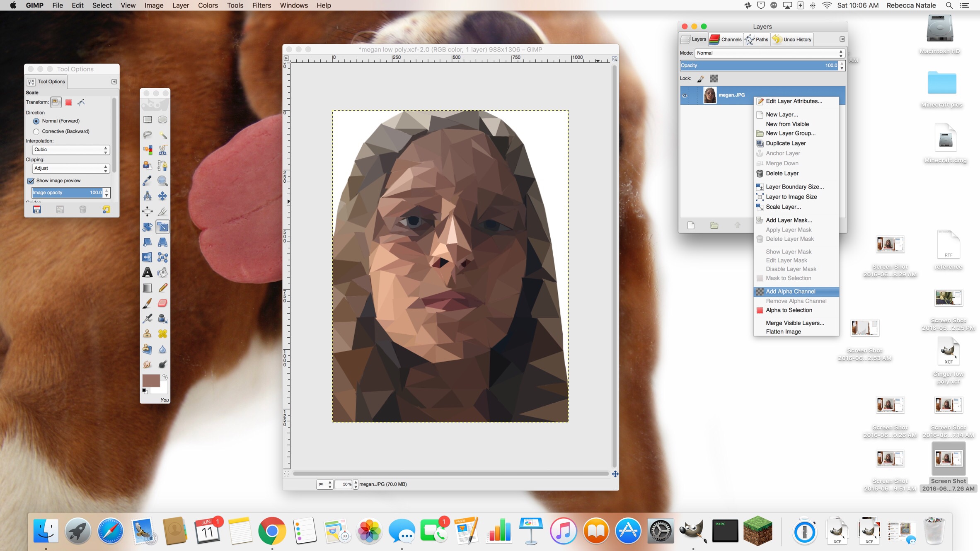980x551 pixels.
Task: Select the Color Picker eyedropper tool
Action: (x=148, y=181)
